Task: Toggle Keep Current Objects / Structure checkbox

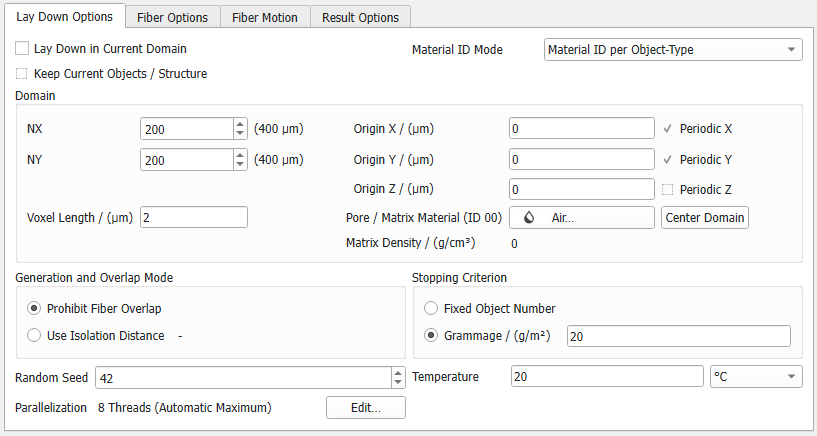Action: tap(22, 73)
